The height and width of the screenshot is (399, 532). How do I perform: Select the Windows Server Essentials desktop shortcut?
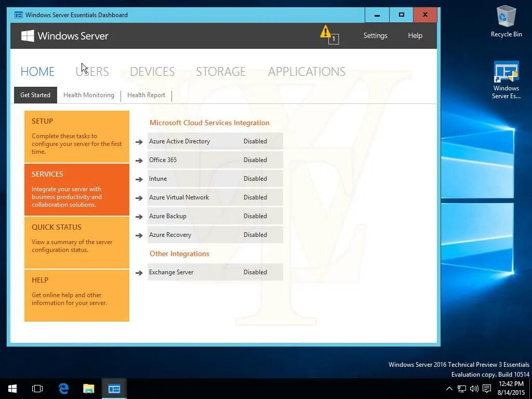pos(506,80)
